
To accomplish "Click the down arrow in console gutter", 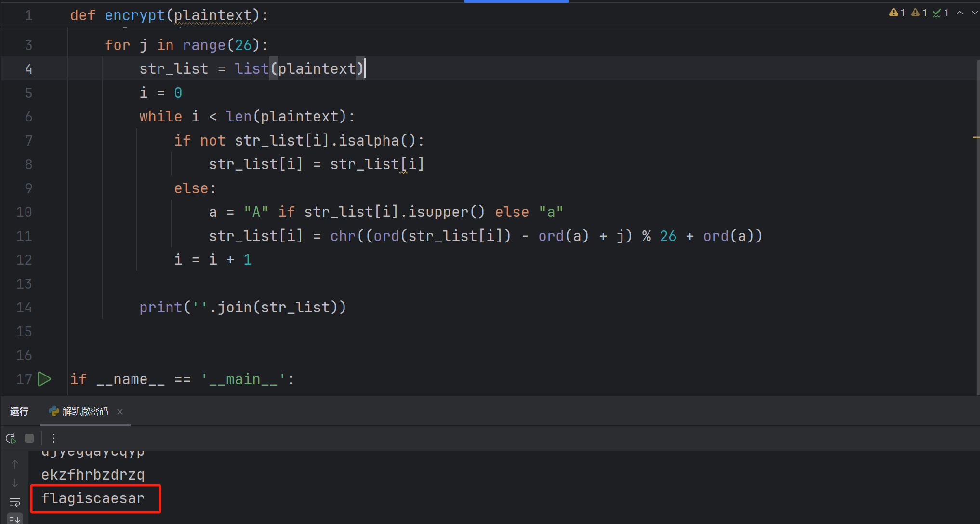I will coord(15,483).
